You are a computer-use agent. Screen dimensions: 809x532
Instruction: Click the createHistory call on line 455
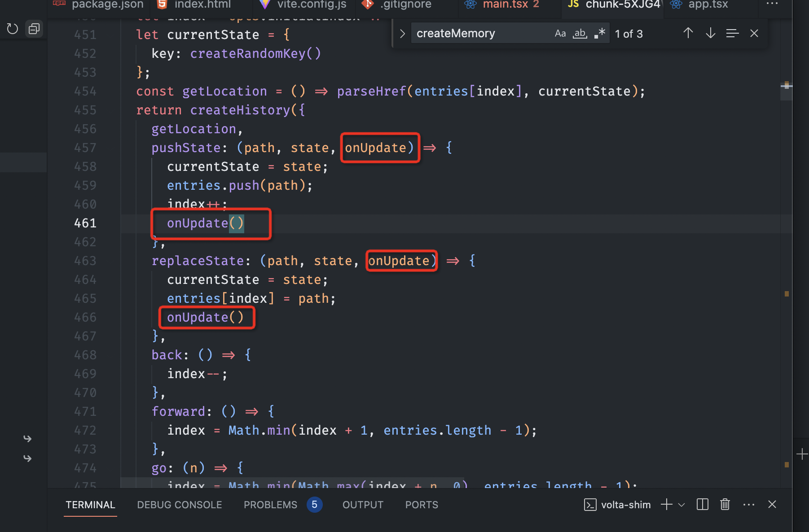pyautogui.click(x=240, y=110)
